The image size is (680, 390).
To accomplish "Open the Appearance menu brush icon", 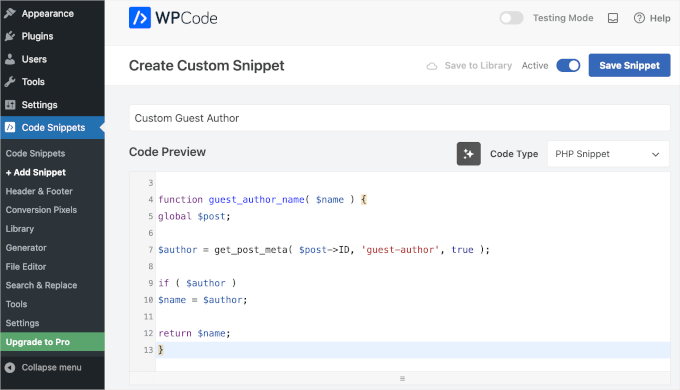I will click(10, 13).
